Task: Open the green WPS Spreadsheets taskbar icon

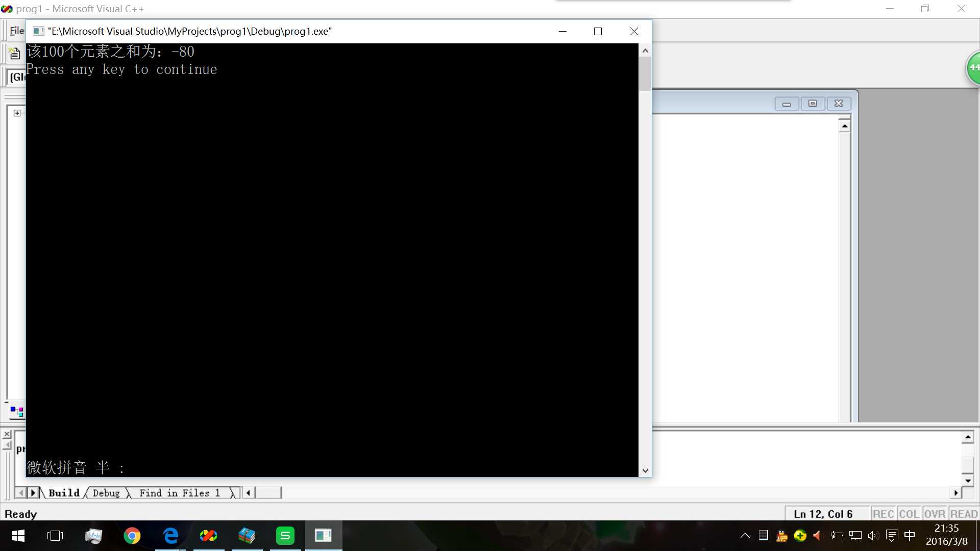Action: pyautogui.click(x=285, y=536)
